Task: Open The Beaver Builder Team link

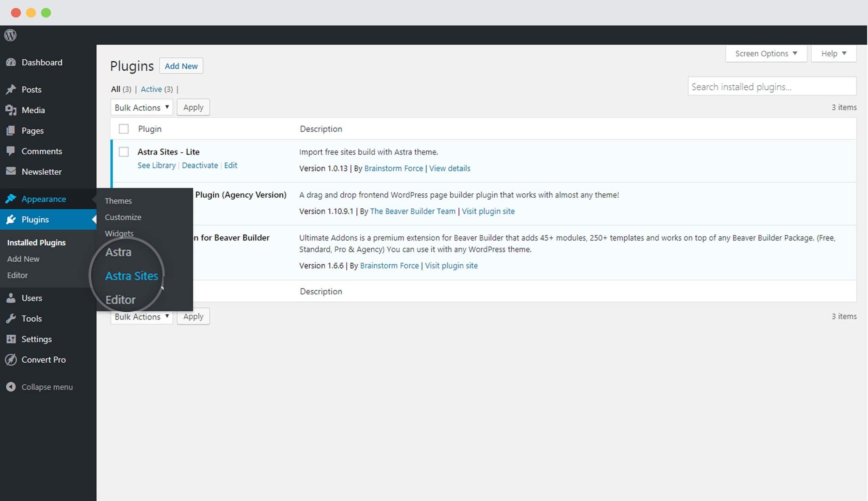Action: (413, 211)
